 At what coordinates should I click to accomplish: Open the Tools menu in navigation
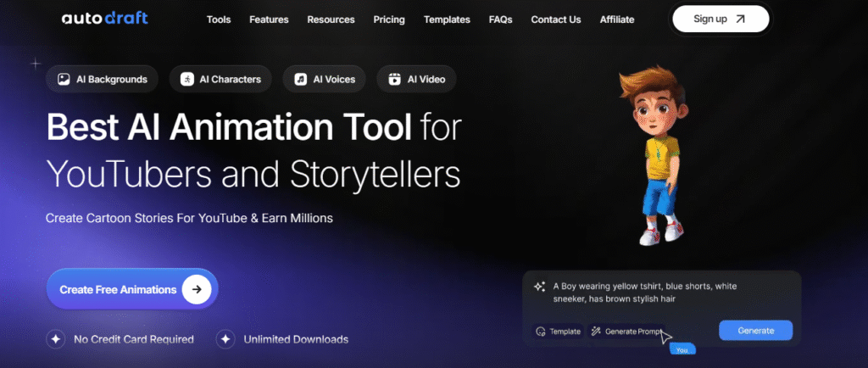click(219, 20)
